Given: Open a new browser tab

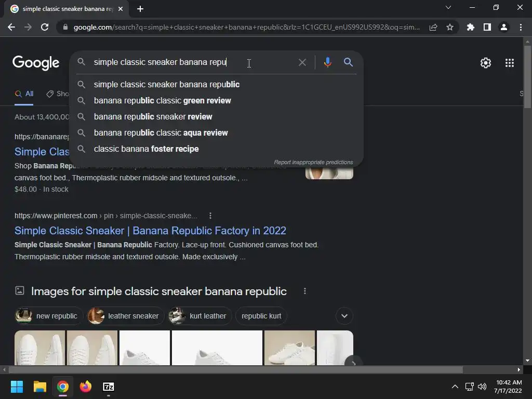Looking at the screenshot, I should click(x=140, y=9).
